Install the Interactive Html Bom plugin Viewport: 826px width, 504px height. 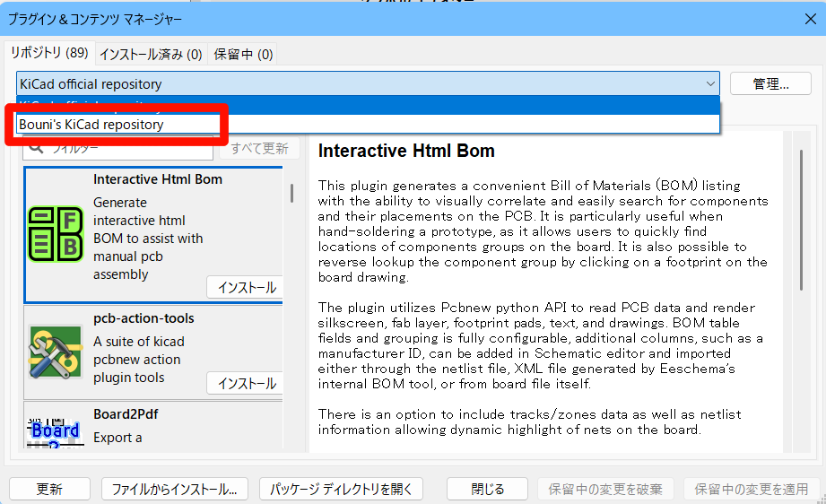tap(246, 288)
